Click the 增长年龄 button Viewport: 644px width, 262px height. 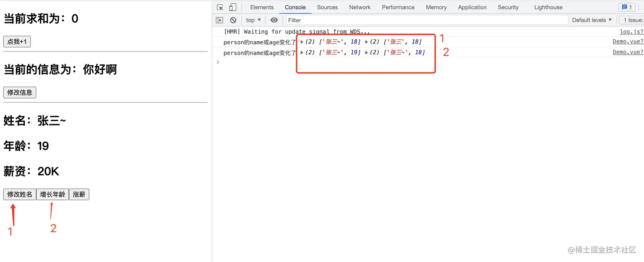tap(52, 195)
